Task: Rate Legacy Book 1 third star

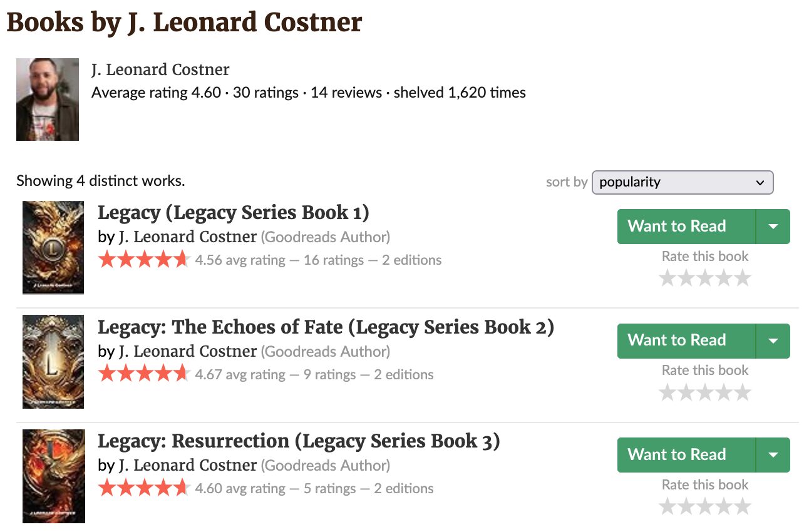Action: point(705,278)
